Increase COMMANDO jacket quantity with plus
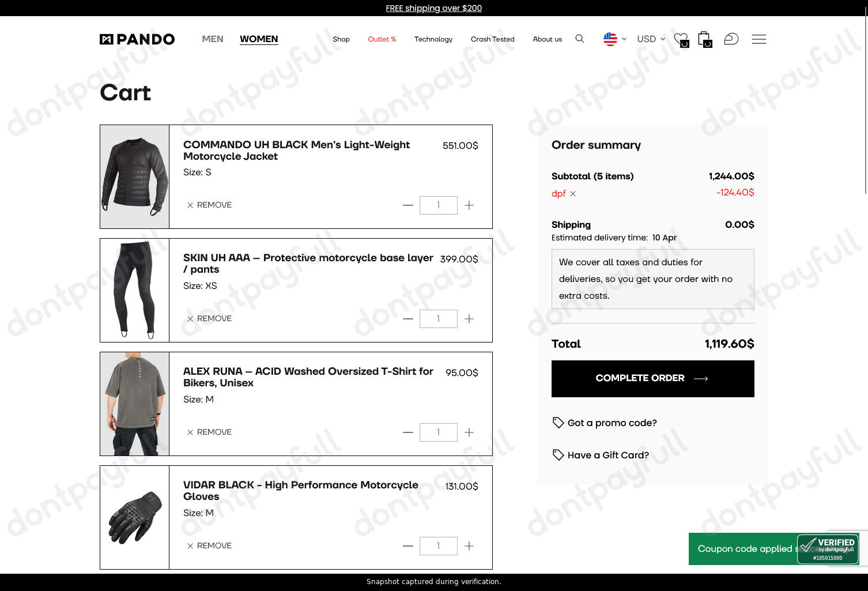 469,205
